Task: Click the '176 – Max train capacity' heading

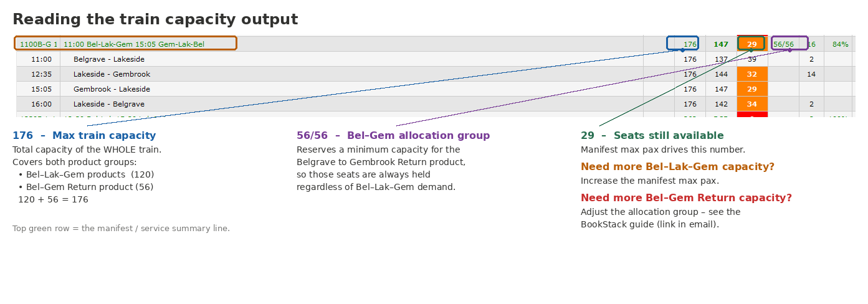Action: pyautogui.click(x=84, y=136)
